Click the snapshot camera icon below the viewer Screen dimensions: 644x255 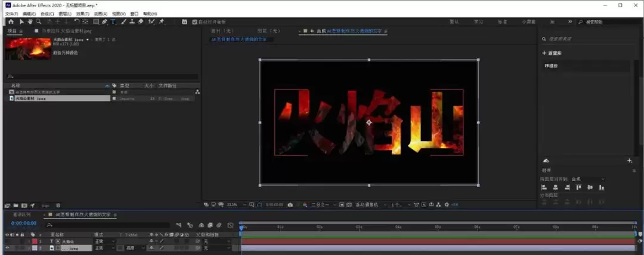[x=290, y=204]
